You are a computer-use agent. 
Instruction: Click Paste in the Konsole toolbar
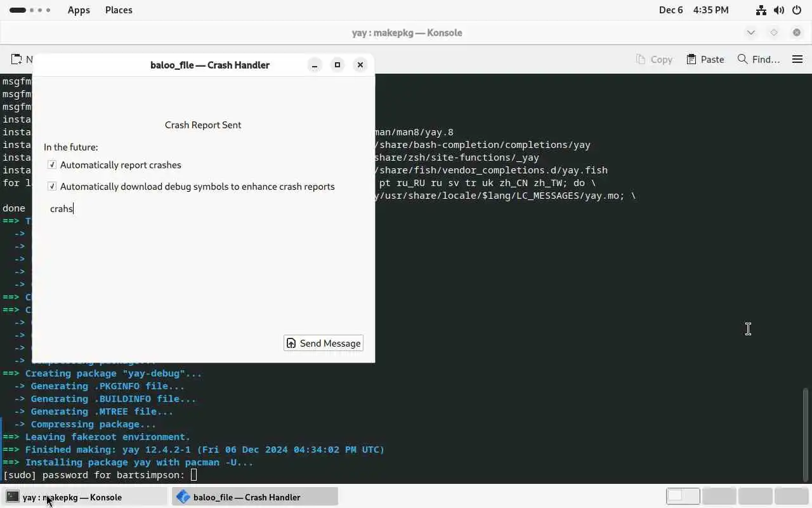coord(705,59)
